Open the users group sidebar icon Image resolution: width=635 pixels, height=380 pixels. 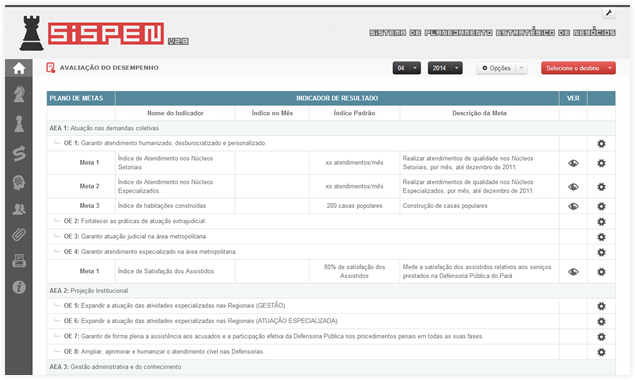tap(19, 209)
